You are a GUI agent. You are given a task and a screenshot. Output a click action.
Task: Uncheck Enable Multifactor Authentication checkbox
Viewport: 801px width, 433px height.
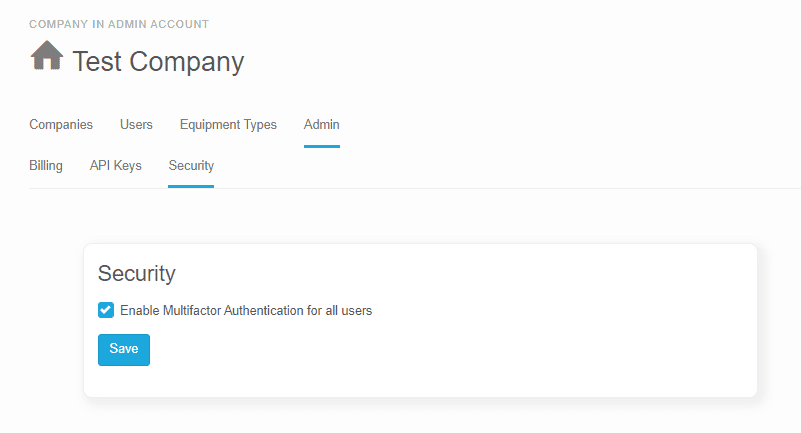(x=106, y=310)
